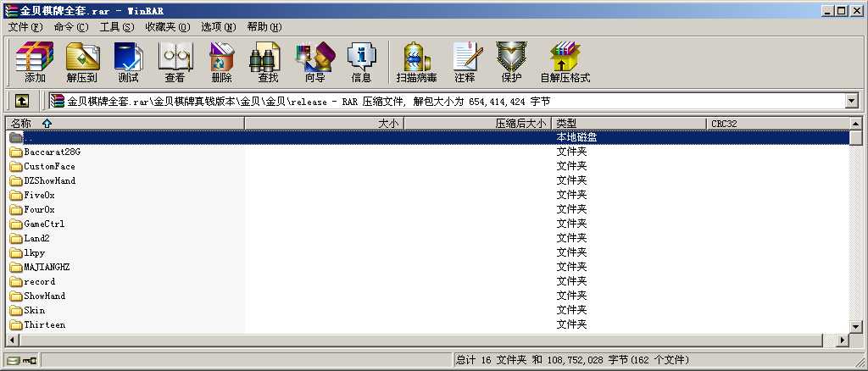Select the parent directory ".." row
868x371 pixels.
click(x=427, y=137)
